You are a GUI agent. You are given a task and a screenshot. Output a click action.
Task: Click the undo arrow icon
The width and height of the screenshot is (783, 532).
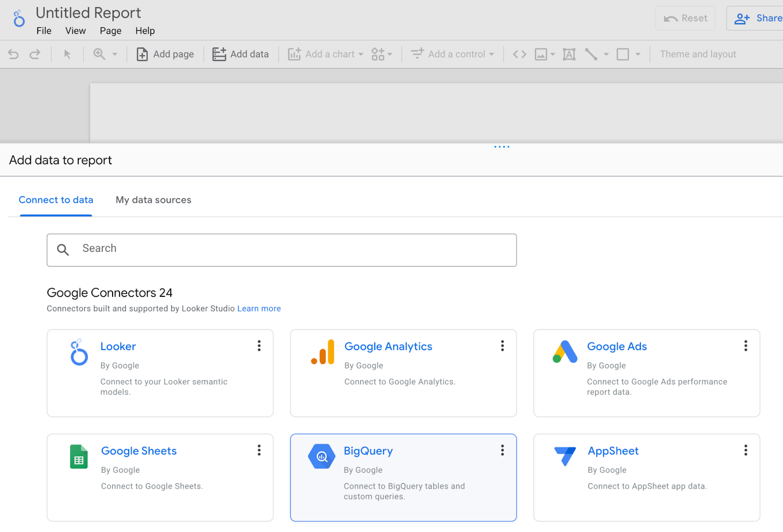(13, 54)
